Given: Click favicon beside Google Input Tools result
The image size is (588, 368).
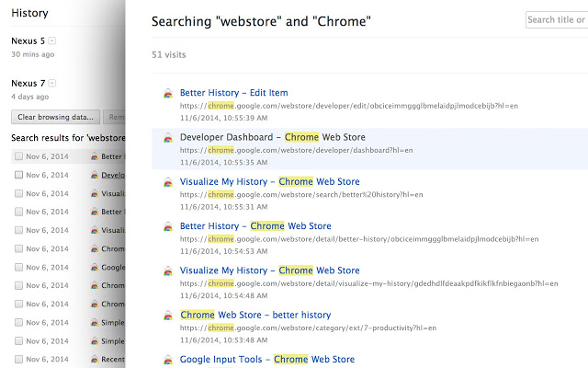Looking at the screenshot, I should click(x=168, y=360).
